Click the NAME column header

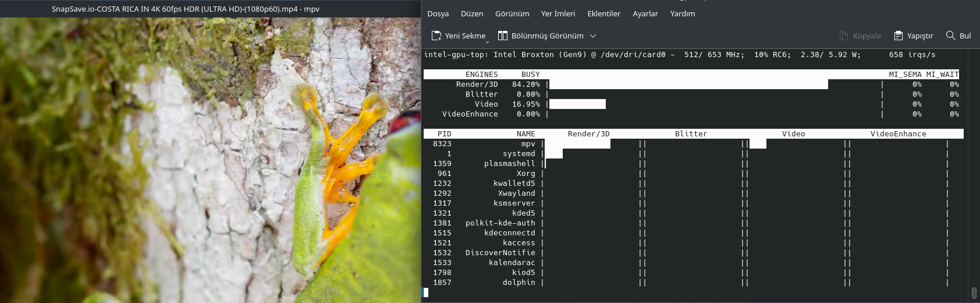(x=526, y=134)
